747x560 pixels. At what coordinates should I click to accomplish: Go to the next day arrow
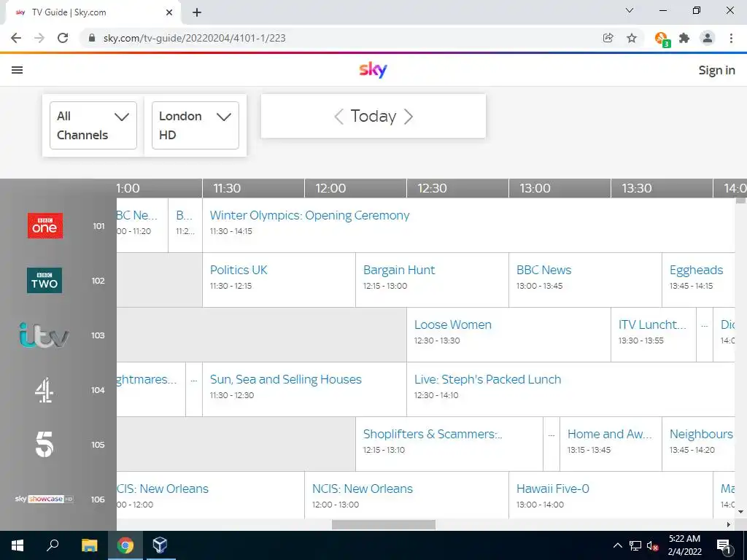pyautogui.click(x=409, y=116)
